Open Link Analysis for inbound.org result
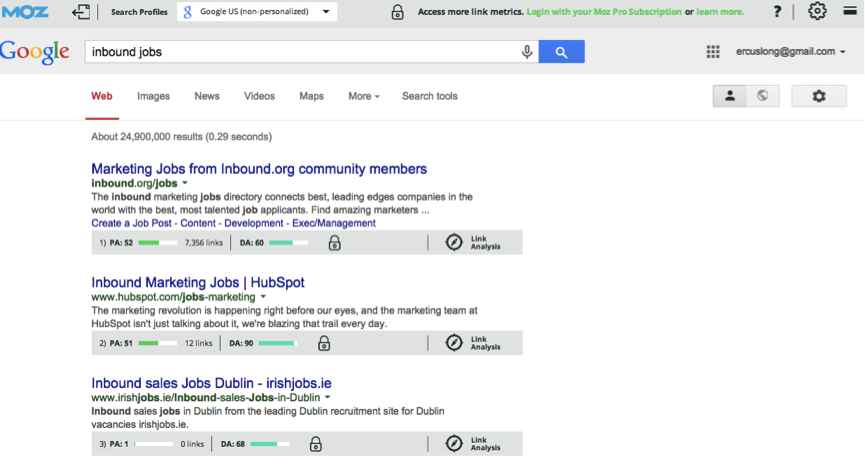 click(473, 243)
